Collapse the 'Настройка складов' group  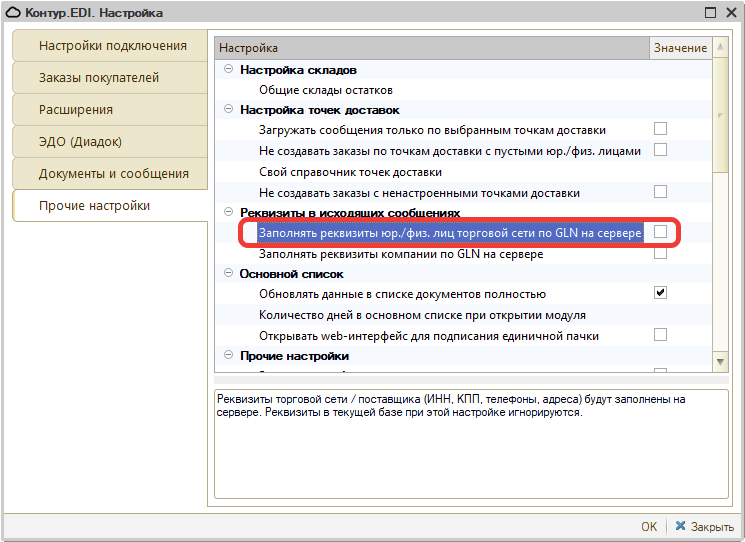point(229,70)
